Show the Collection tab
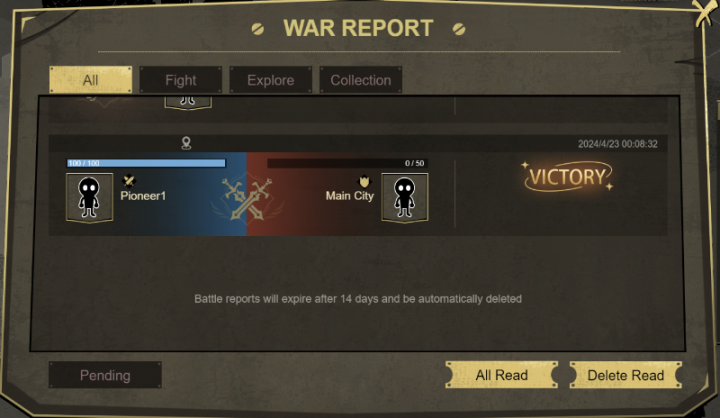Viewport: 720px width, 418px height. point(360,80)
